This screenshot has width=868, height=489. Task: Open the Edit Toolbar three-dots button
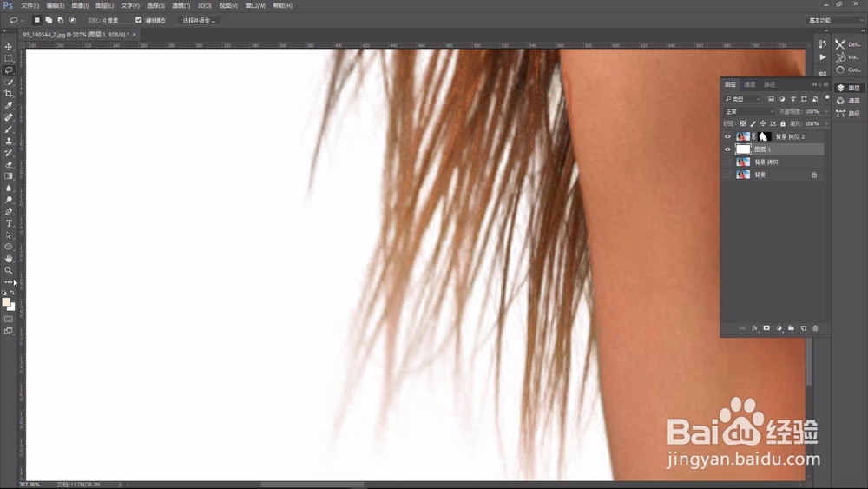point(9,282)
